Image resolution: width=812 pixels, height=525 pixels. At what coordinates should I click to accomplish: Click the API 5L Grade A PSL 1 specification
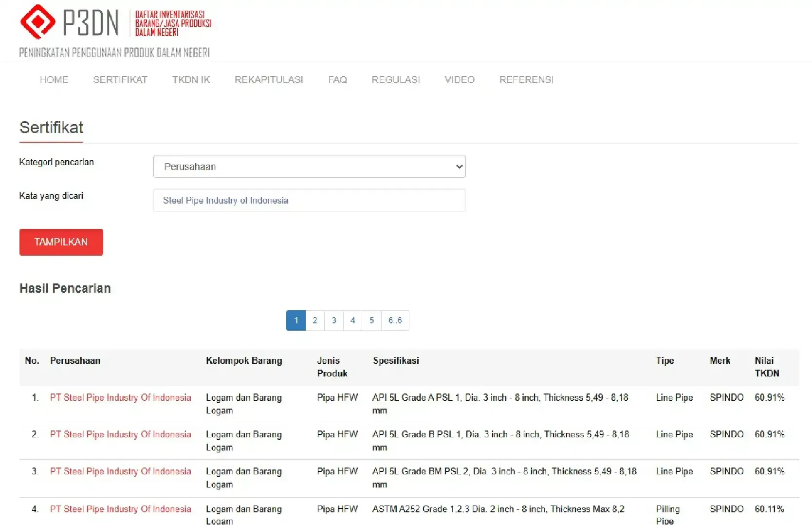500,404
